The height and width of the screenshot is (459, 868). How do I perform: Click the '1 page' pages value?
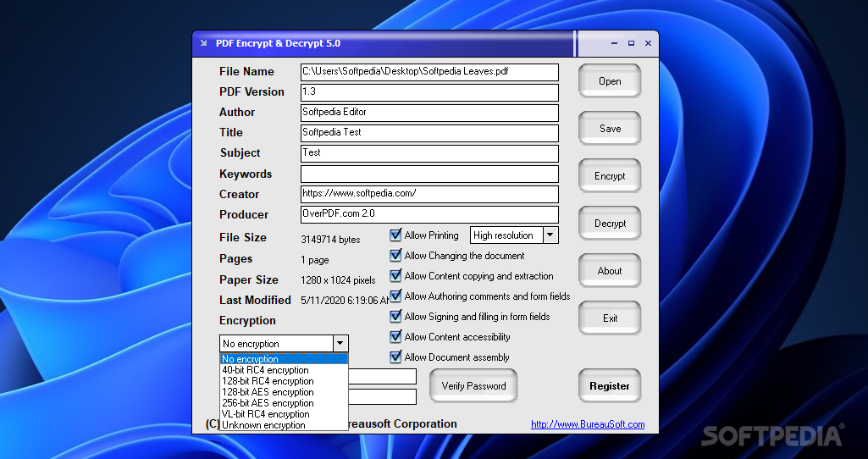pos(315,260)
